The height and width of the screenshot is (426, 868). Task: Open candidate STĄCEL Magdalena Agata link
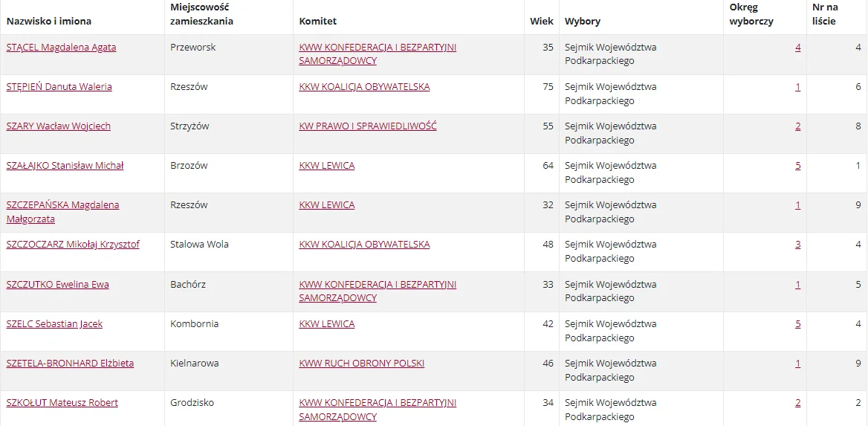(x=62, y=48)
